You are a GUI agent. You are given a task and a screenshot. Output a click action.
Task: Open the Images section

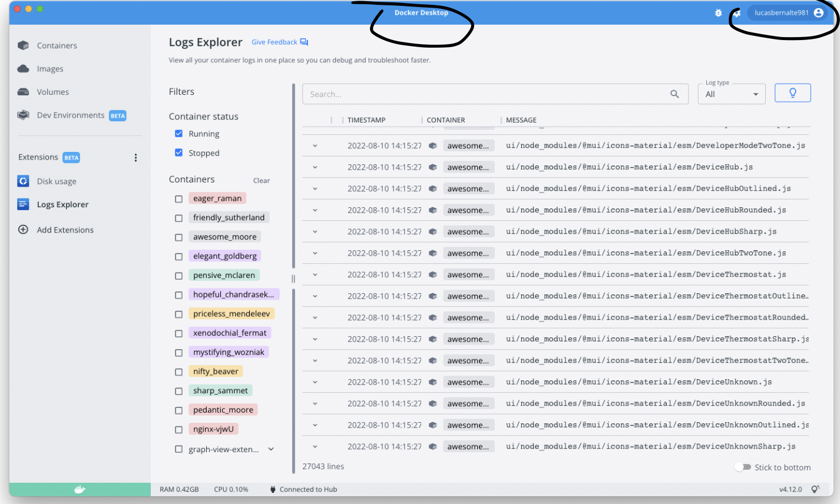click(x=51, y=69)
